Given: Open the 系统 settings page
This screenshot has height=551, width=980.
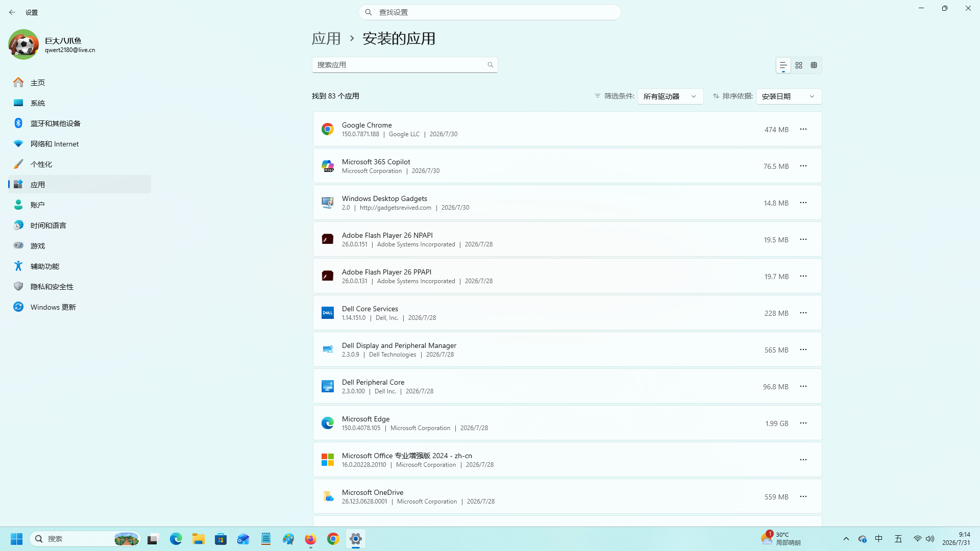Looking at the screenshot, I should pos(80,103).
